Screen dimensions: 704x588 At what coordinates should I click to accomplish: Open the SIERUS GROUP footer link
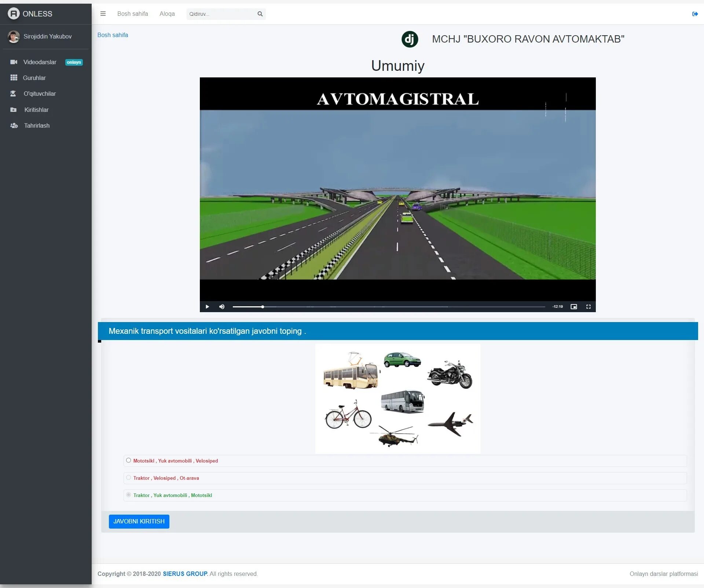click(185, 574)
